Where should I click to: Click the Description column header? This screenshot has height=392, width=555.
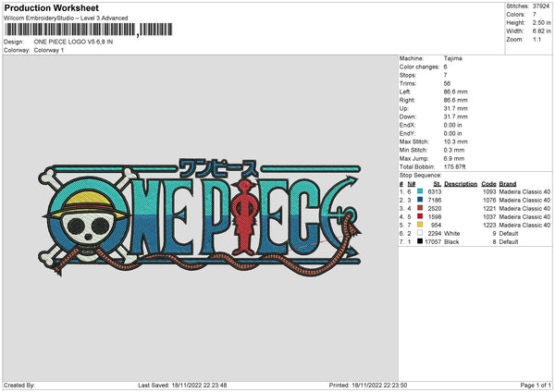click(461, 183)
